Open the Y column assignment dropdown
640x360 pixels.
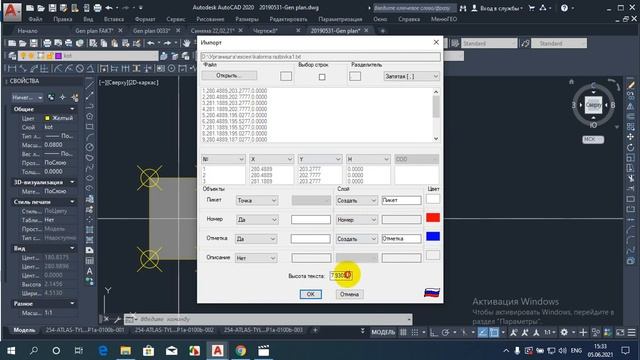tap(320, 159)
